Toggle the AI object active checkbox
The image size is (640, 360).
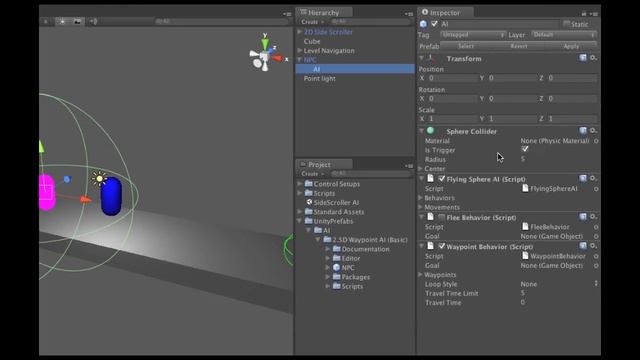pyautogui.click(x=434, y=24)
